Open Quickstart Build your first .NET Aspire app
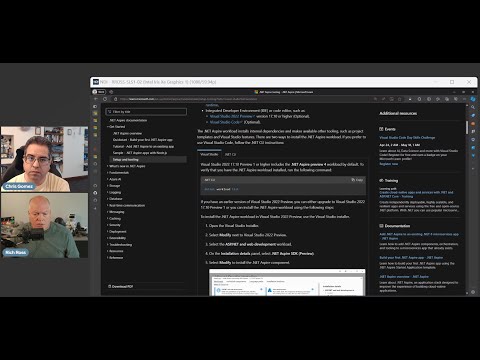The image size is (480, 360). tap(143, 140)
